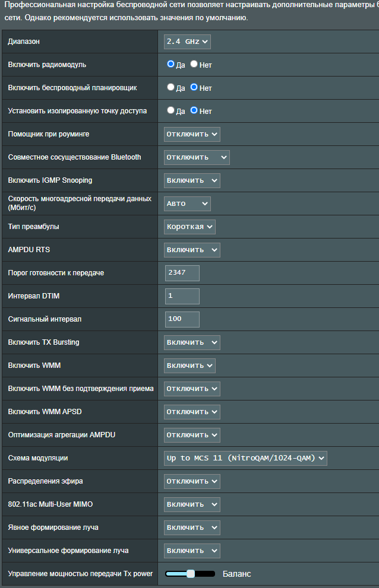
Task: Expand the Включить WMM APSD dropdown
Action: point(192,412)
